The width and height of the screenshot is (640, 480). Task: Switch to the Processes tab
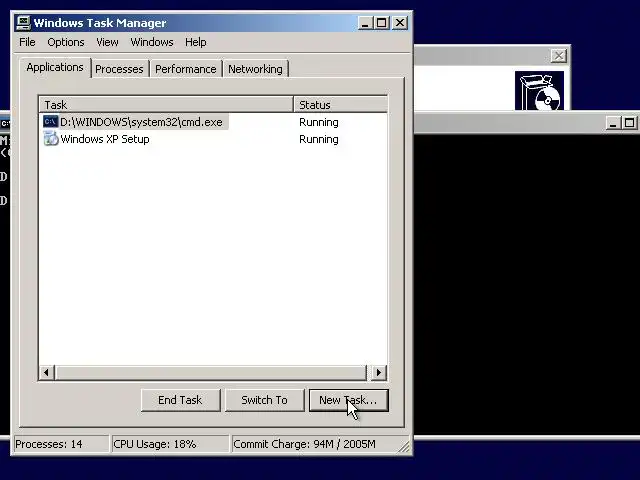119,69
